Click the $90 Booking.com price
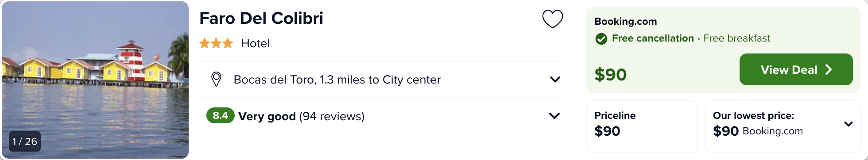Screen dimensions: 868x160 (610, 75)
